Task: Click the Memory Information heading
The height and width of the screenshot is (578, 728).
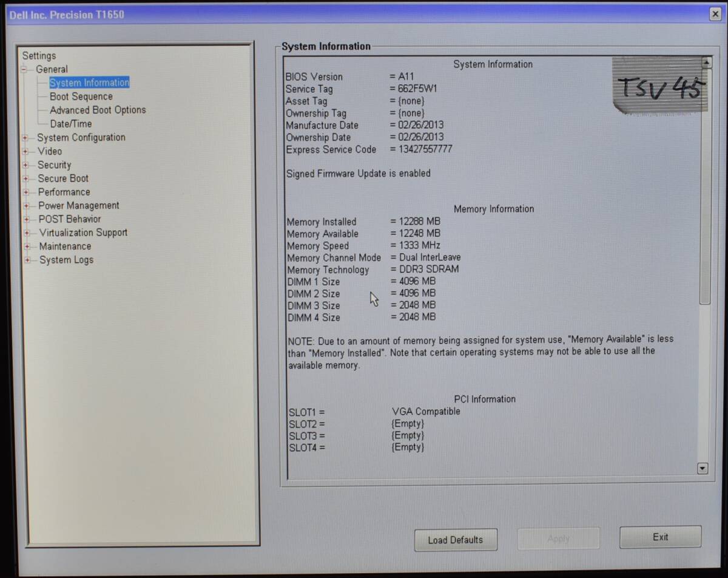Action: [x=494, y=209]
